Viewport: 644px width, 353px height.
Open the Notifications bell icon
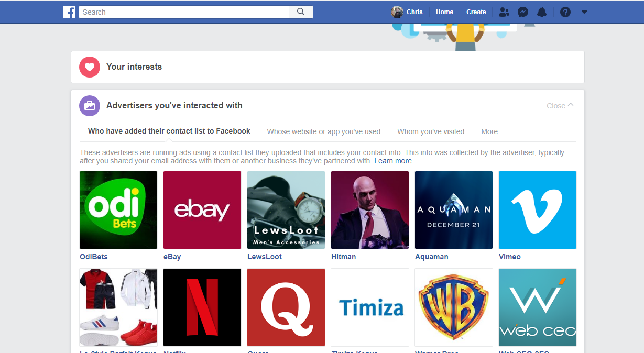(x=542, y=12)
